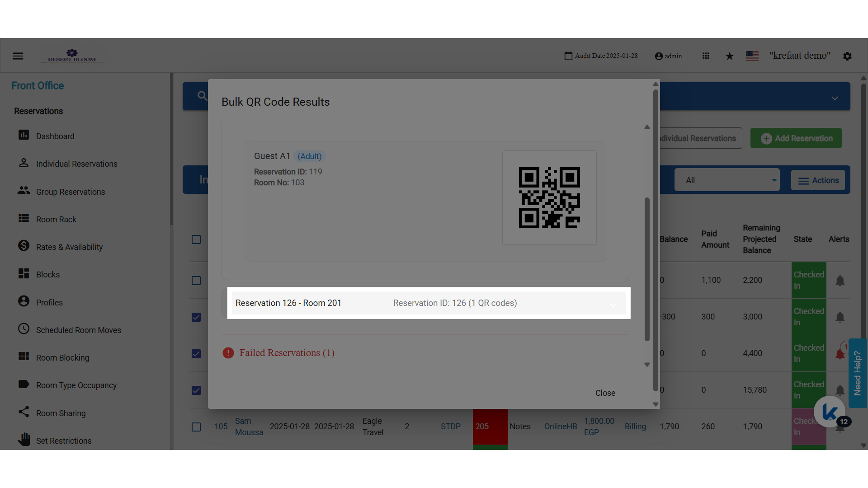Viewport: 868px width, 488px height.
Task: Click the sidebar scrollbar thumb
Action: point(171,149)
